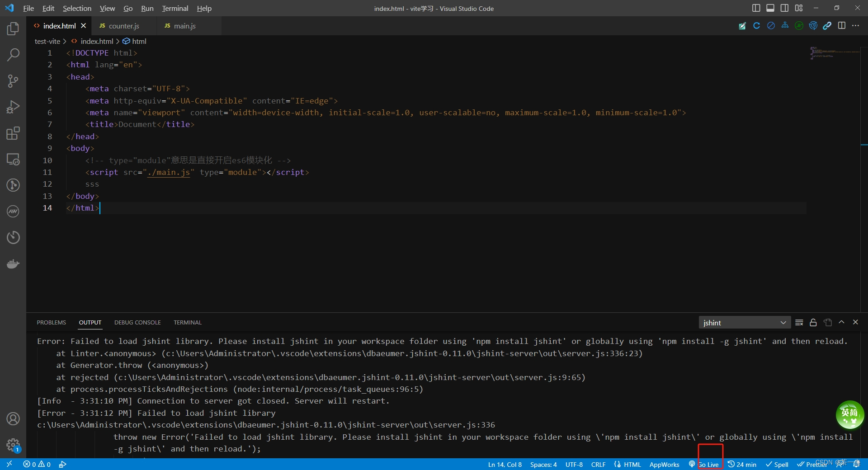Open the Terminal menu

click(x=175, y=8)
